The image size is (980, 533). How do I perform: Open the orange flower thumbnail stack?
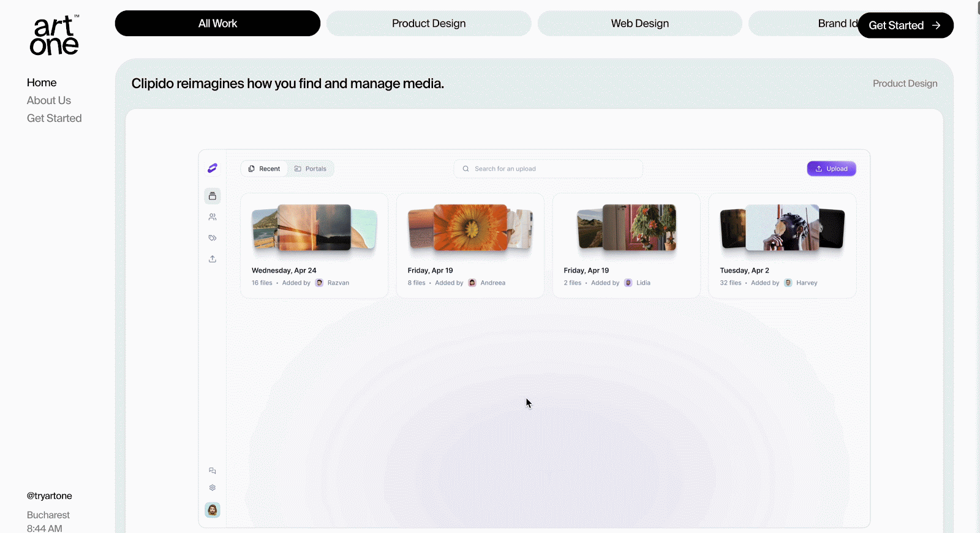[470, 228]
